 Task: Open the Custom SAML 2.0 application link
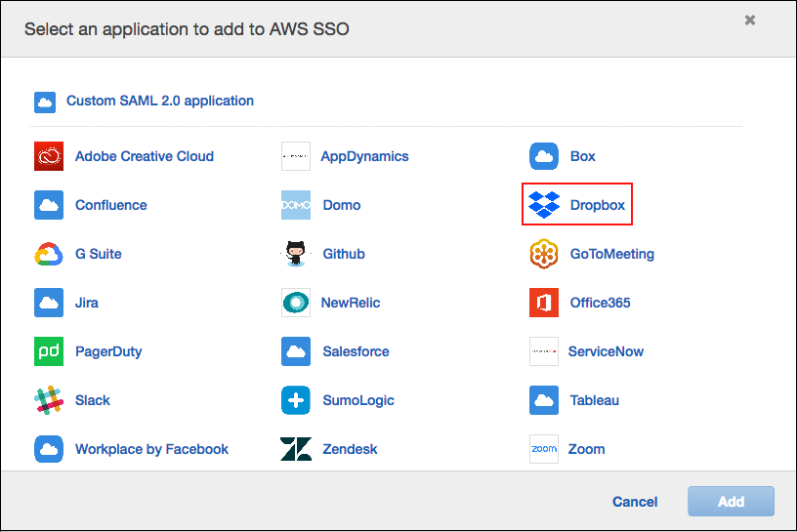[160, 101]
